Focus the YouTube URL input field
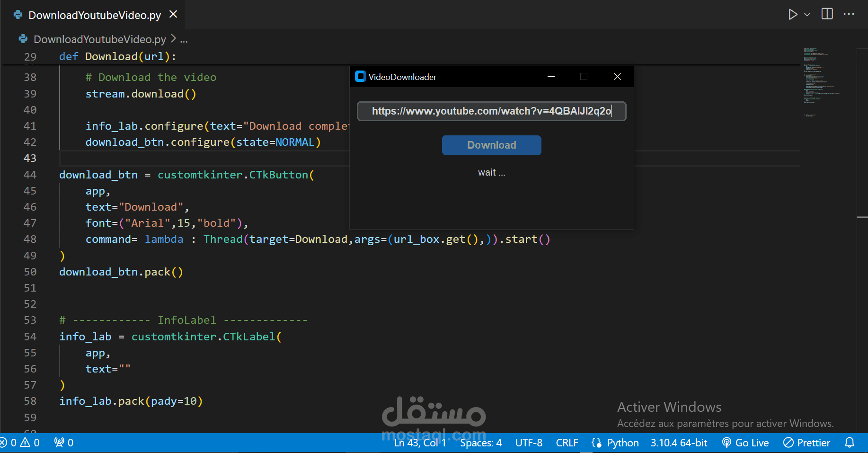The width and height of the screenshot is (868, 453). 491,111
